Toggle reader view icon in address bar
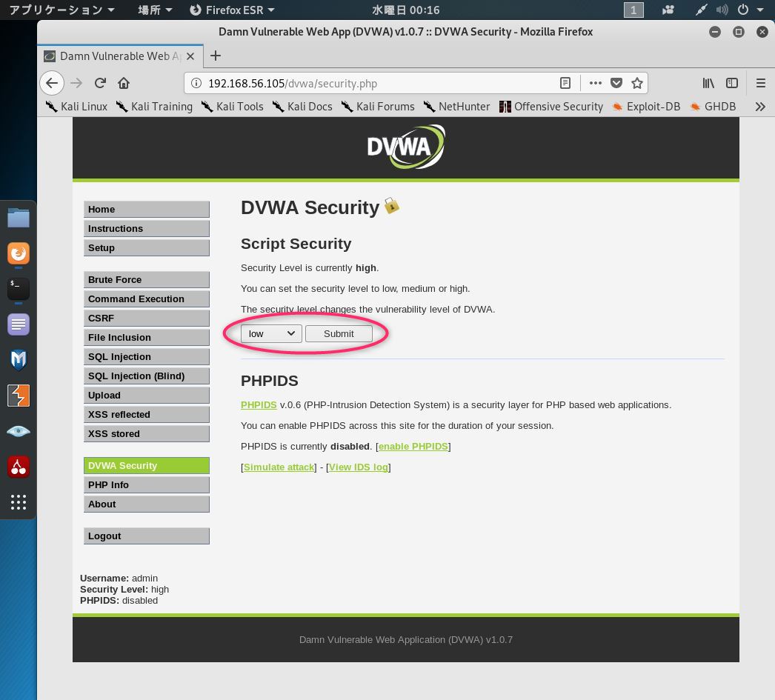Screen dimensions: 775x700 point(565,83)
